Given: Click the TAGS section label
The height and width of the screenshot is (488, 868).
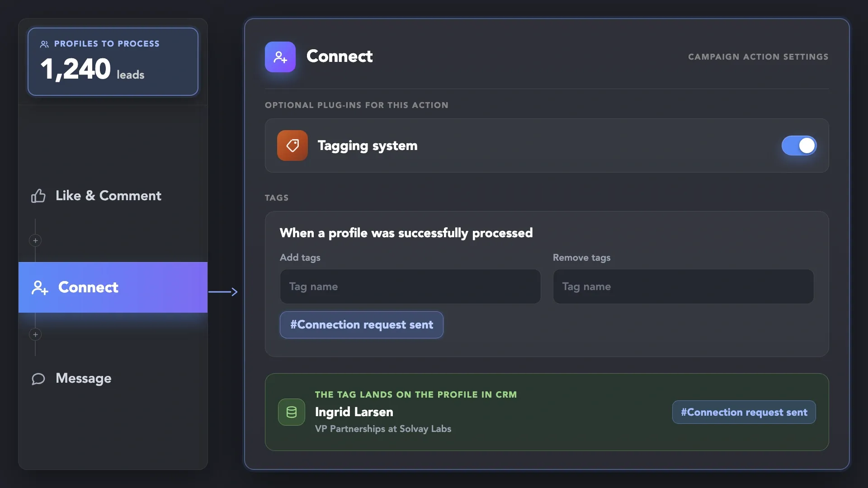Looking at the screenshot, I should pos(276,198).
